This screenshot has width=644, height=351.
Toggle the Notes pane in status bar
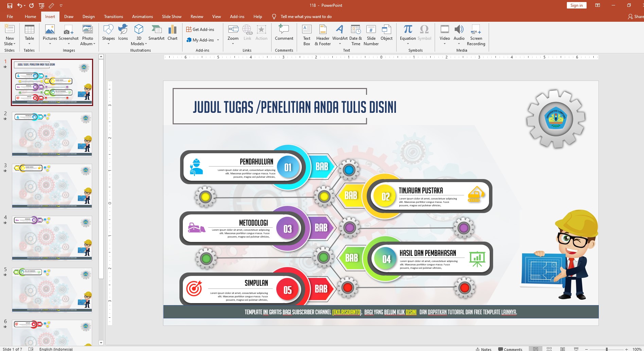[483, 349]
